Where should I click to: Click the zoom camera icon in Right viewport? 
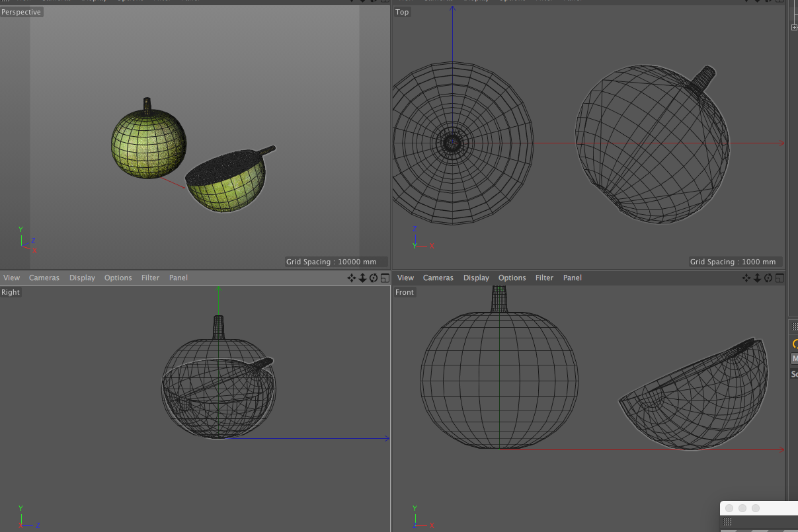coord(362,278)
